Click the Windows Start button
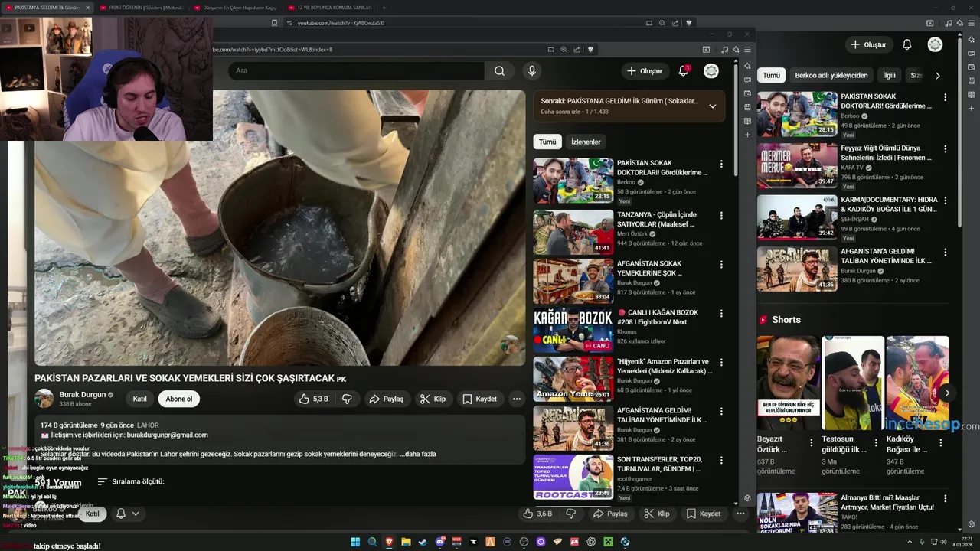The image size is (980, 551). 355,542
